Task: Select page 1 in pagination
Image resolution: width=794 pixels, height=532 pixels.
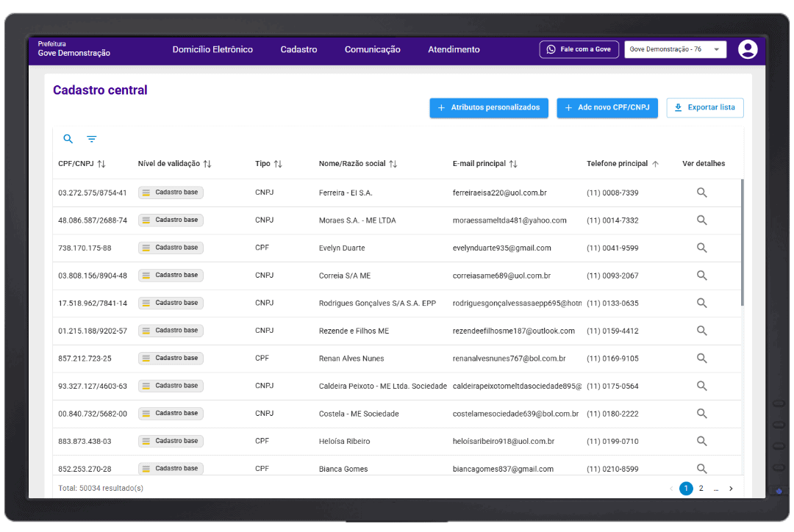Action: [686, 489]
